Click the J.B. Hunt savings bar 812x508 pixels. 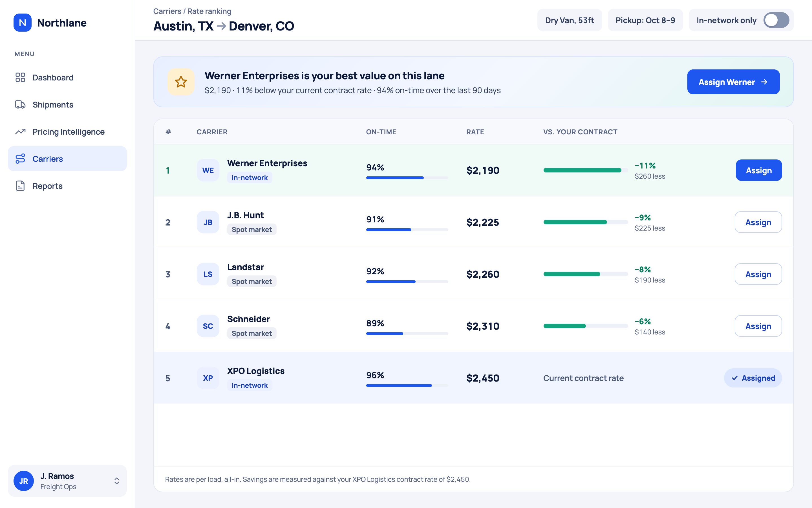pos(586,222)
